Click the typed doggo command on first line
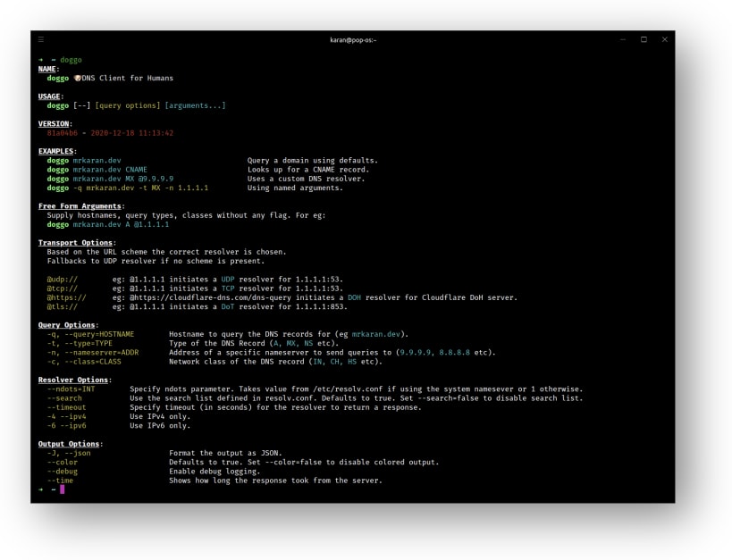Viewport: 732px width, 560px height. 71,60
